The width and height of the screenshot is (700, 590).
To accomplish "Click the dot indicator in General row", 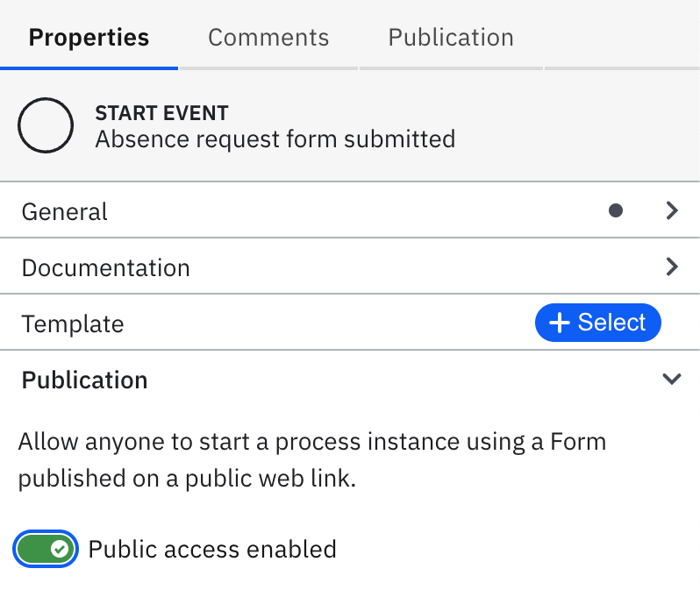I will (616, 210).
